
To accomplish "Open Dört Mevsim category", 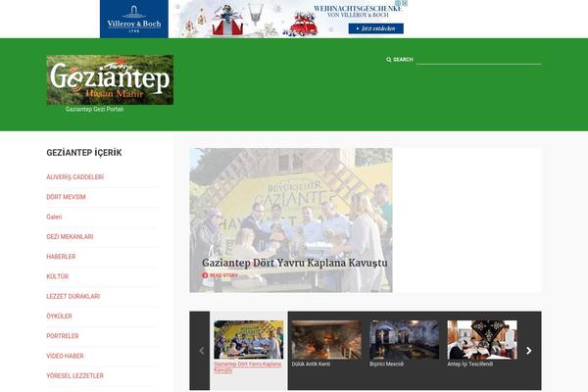I will pos(66,197).
